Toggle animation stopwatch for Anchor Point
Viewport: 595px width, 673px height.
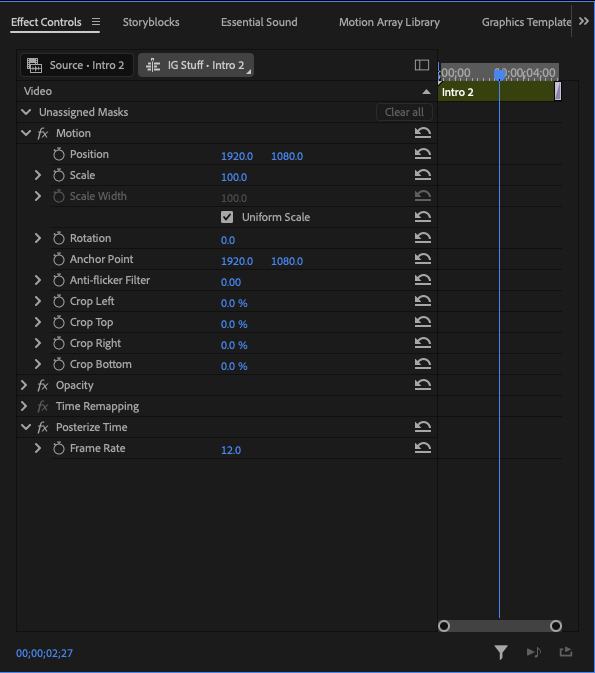[x=59, y=259]
